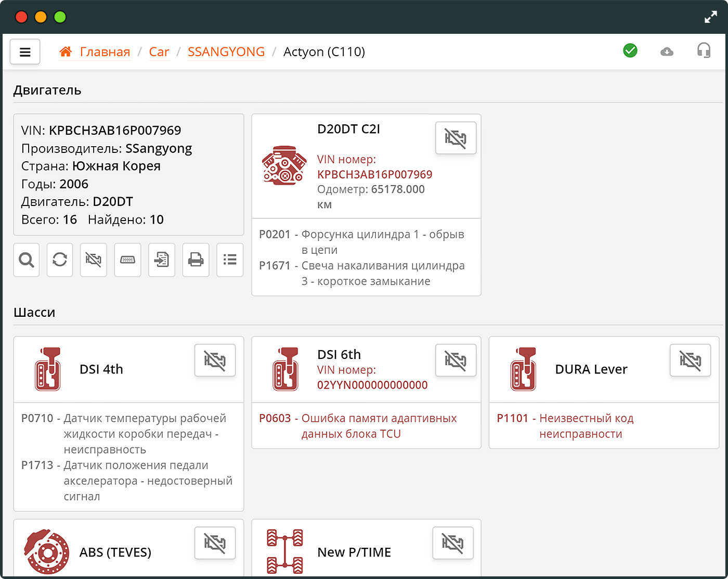The image size is (728, 579).
Task: Go to Главная in breadcrumb
Action: (105, 52)
